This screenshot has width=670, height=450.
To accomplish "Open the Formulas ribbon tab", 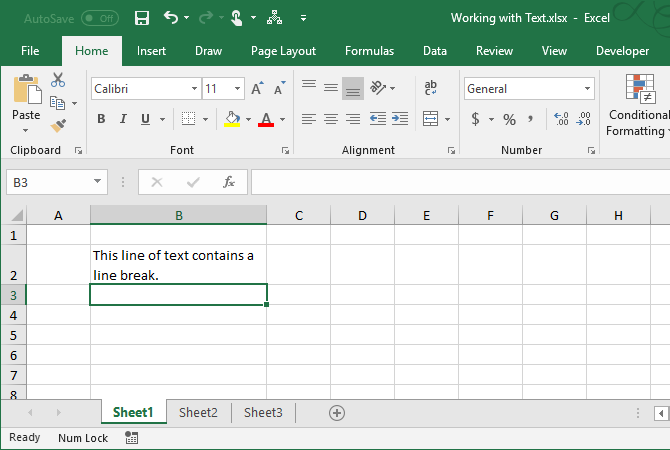I will [x=369, y=51].
